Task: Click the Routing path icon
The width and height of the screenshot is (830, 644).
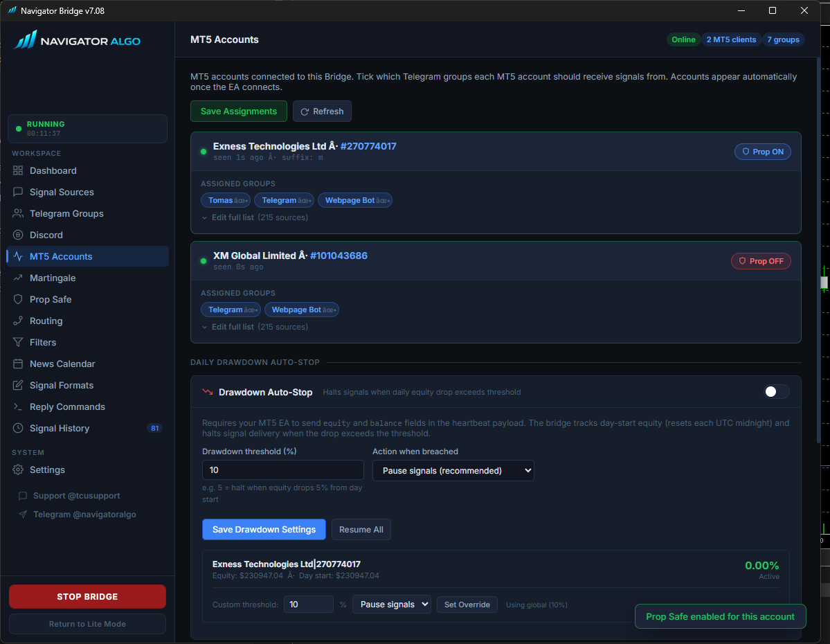Action: click(18, 321)
